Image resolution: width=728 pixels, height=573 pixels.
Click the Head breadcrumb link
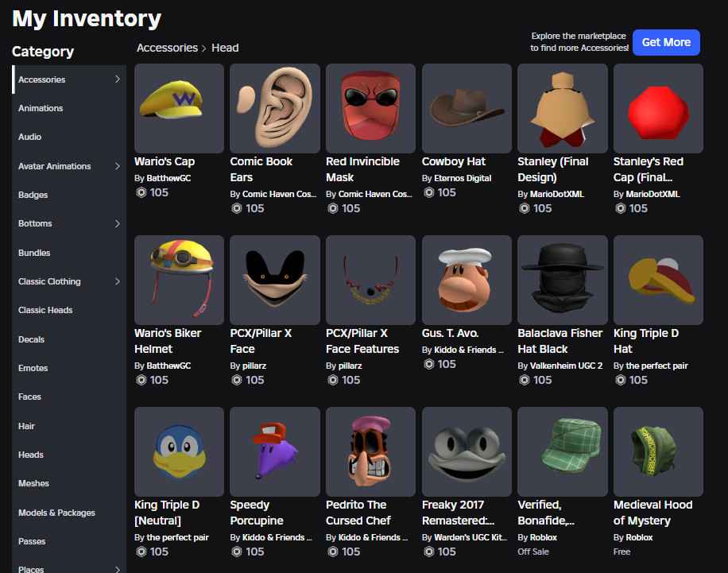[x=225, y=48]
